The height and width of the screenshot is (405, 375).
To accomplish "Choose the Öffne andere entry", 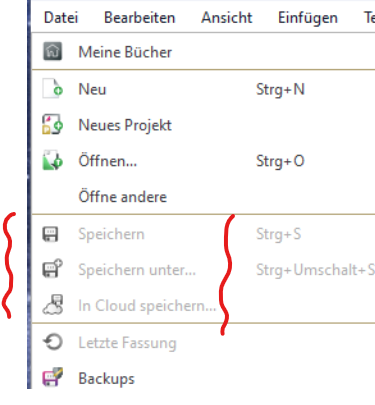I will (x=122, y=196).
